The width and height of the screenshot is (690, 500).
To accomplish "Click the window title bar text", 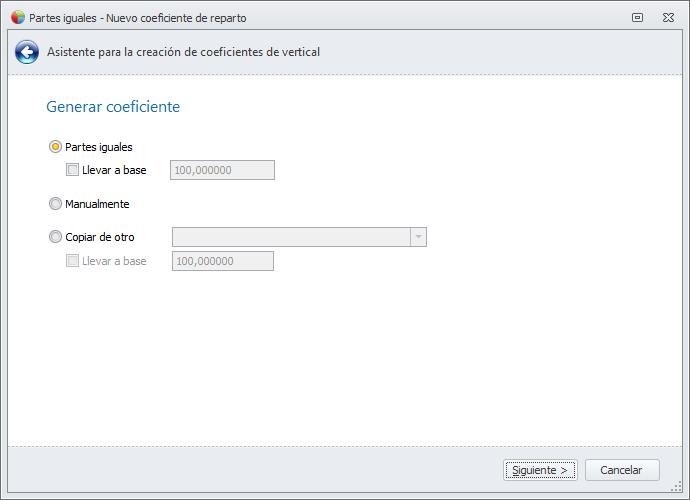I will point(138,18).
